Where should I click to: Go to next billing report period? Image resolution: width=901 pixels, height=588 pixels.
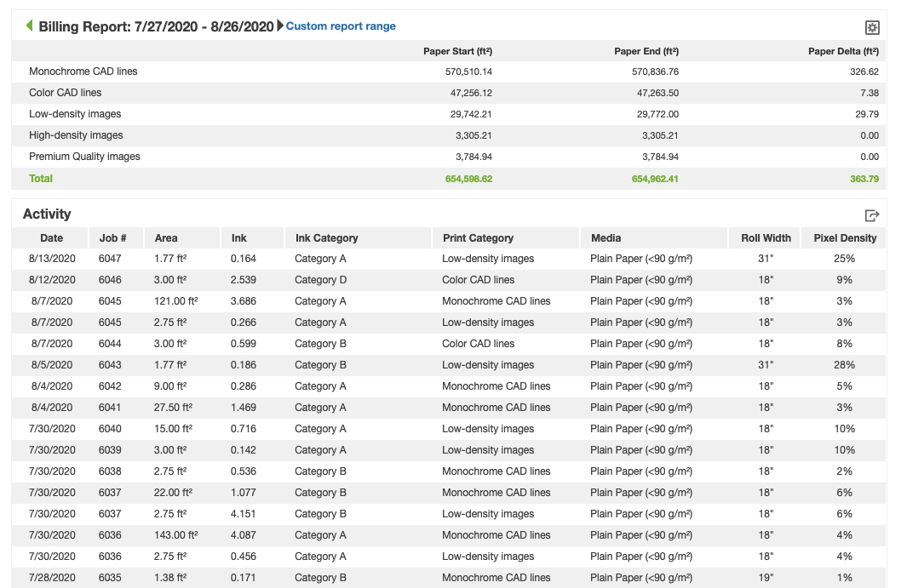tap(280, 26)
